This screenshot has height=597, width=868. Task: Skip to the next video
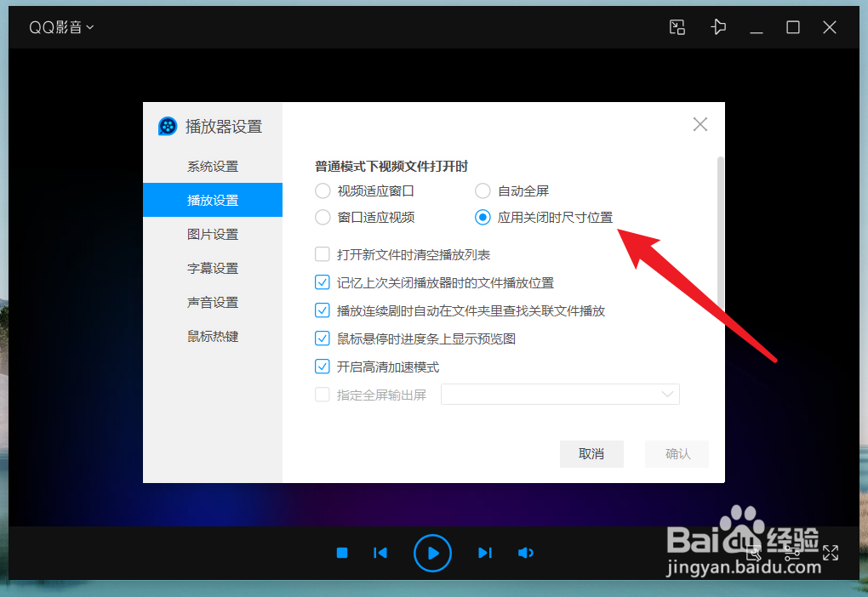485,553
